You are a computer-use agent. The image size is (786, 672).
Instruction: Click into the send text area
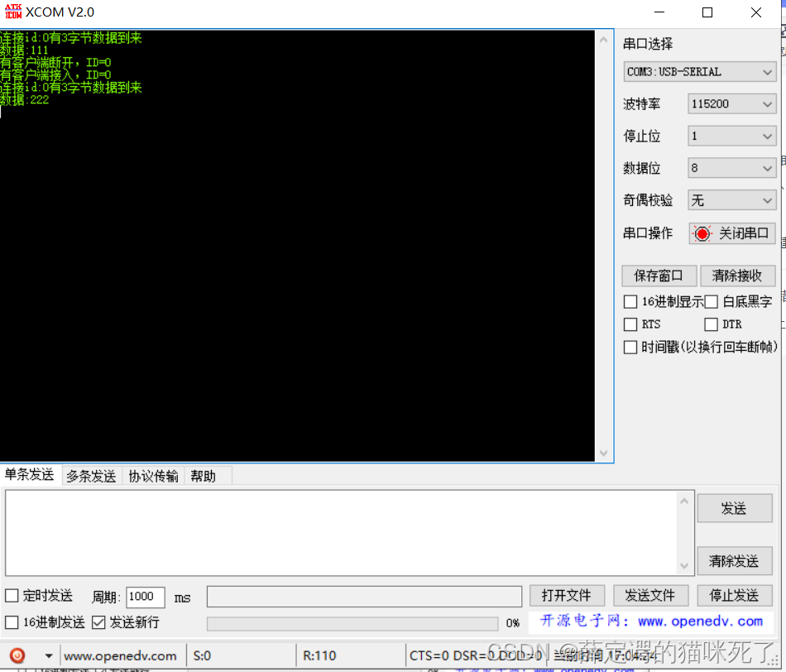coord(341,533)
